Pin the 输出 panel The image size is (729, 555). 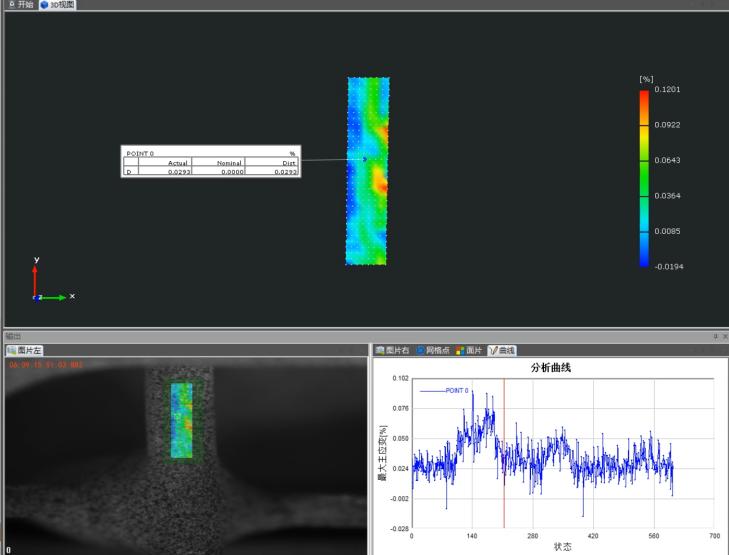(715, 336)
